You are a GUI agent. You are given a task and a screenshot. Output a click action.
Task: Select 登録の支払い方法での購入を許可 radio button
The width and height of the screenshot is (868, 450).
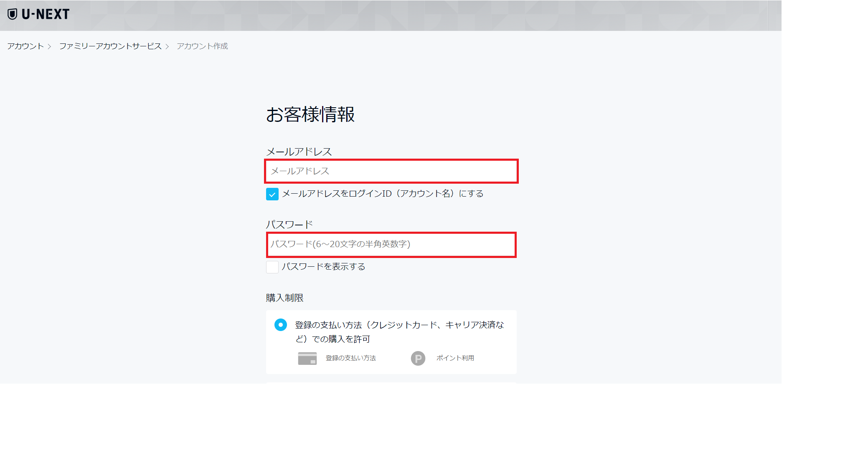281,325
